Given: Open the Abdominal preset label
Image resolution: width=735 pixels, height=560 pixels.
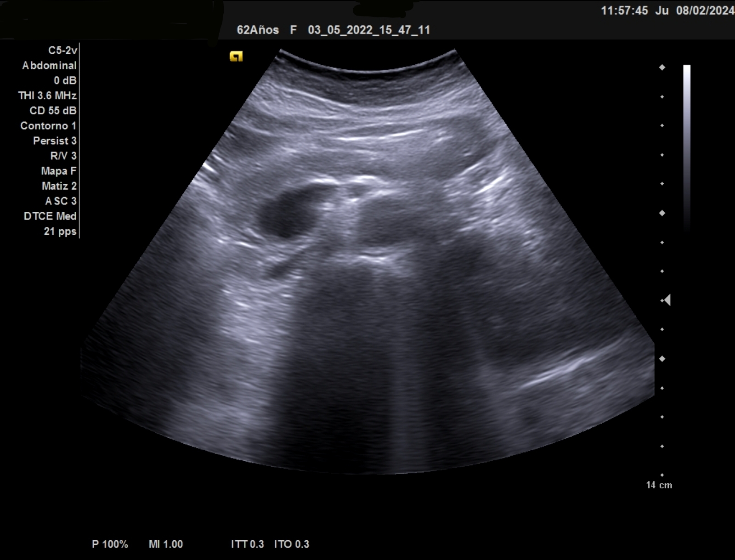Looking at the screenshot, I should pos(49,66).
